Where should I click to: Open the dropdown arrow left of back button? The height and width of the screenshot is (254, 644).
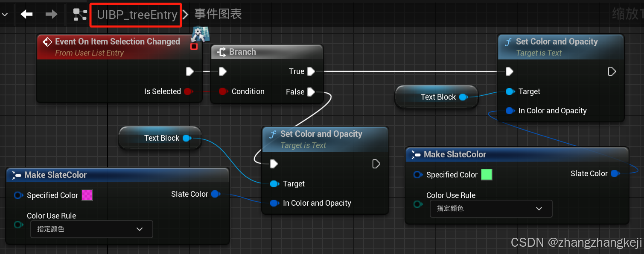[5, 15]
